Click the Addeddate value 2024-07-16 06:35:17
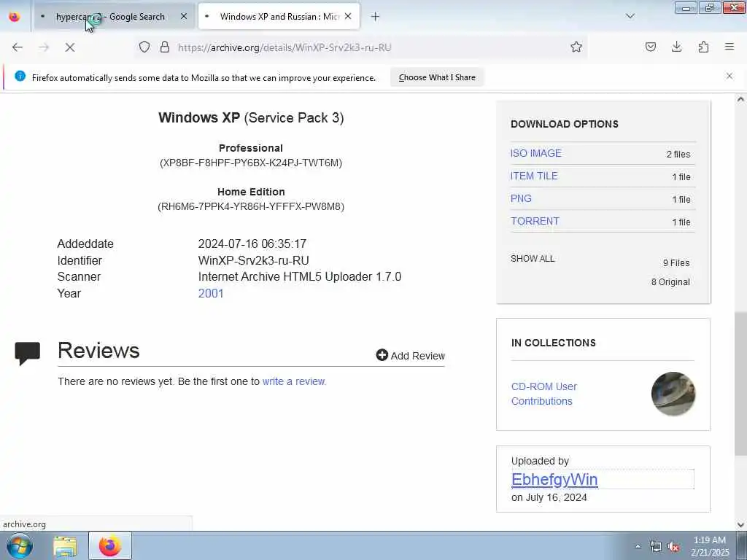This screenshot has height=560, width=747. (252, 244)
